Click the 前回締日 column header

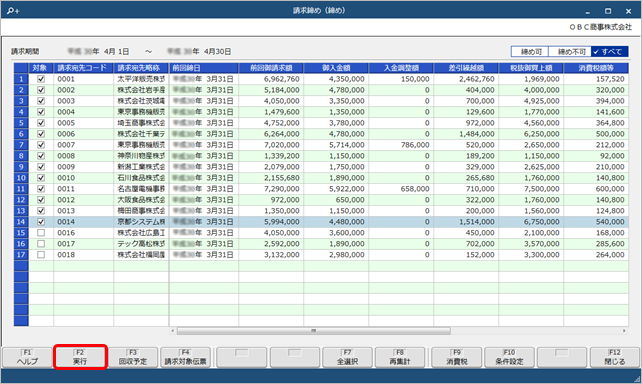(204, 68)
